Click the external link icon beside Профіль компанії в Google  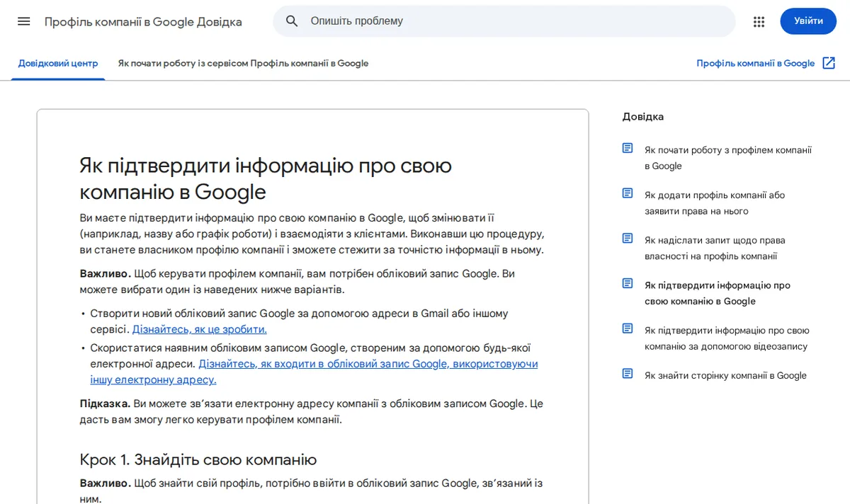(x=829, y=63)
